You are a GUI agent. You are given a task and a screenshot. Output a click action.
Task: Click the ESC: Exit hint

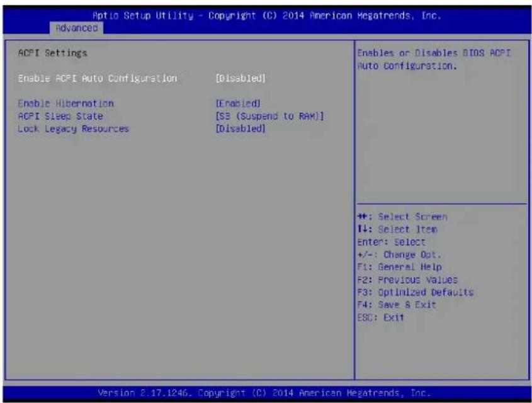click(x=381, y=317)
